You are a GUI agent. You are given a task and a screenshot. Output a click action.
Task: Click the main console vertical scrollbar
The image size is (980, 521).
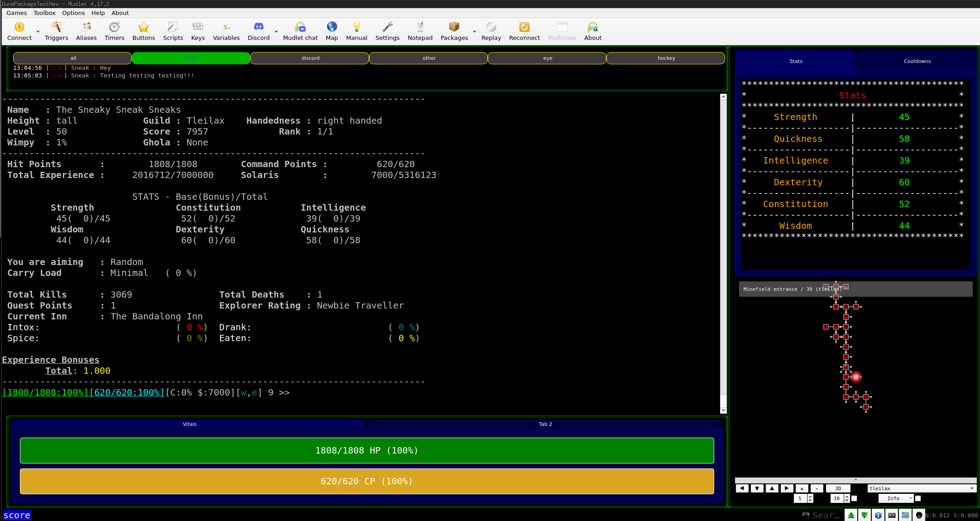[x=723, y=253]
